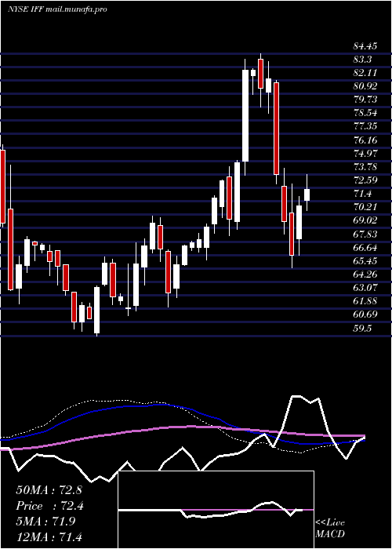This screenshot has width=392, height=549.
Task: Select the 78.54 price axis label
Action: pos(365,113)
